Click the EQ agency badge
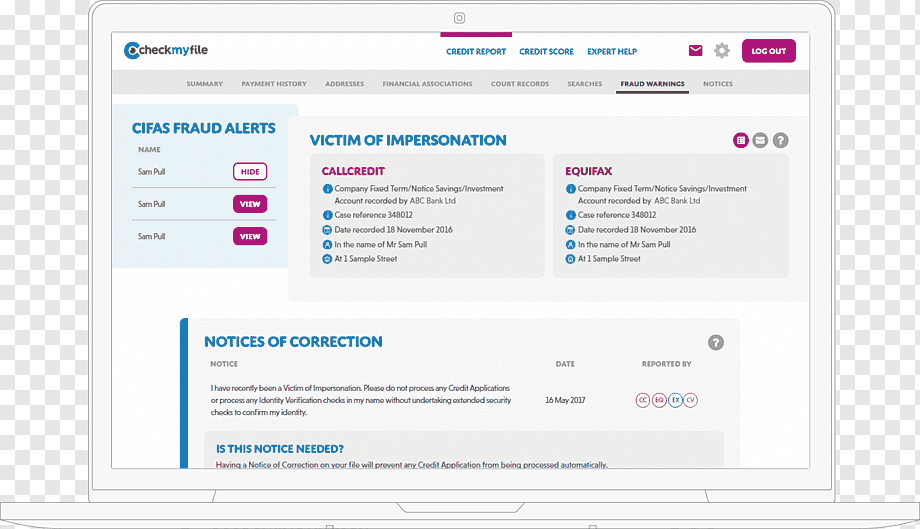This screenshot has height=529, width=920. (x=659, y=400)
